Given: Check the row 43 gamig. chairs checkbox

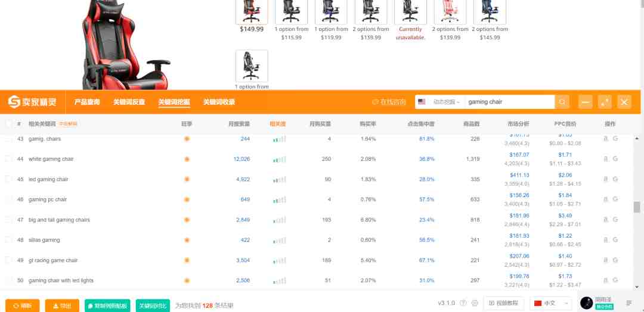Looking at the screenshot, I should [x=8, y=139].
